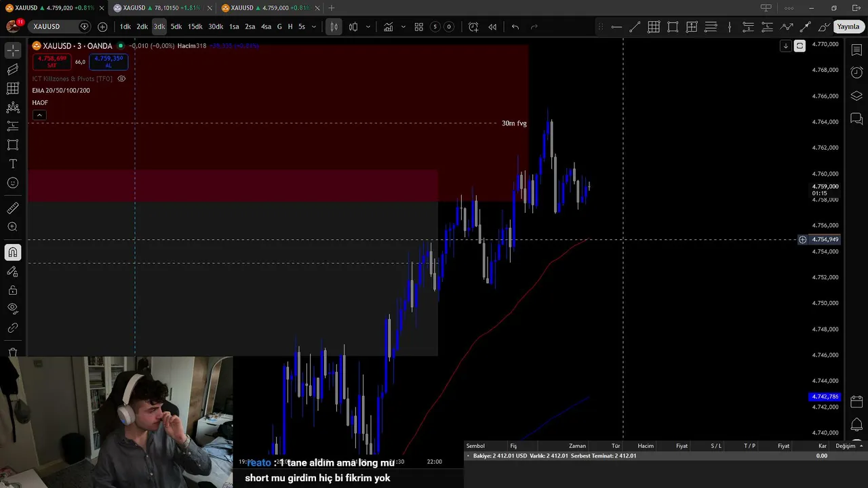Click the blue AL buy button
The width and height of the screenshot is (868, 488).
(x=108, y=62)
